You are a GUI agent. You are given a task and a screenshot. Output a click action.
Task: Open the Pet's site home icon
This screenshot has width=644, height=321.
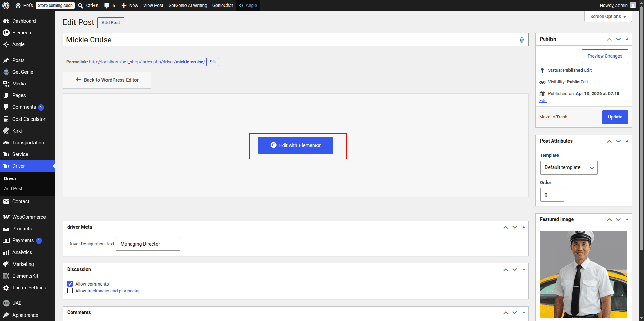tap(18, 6)
